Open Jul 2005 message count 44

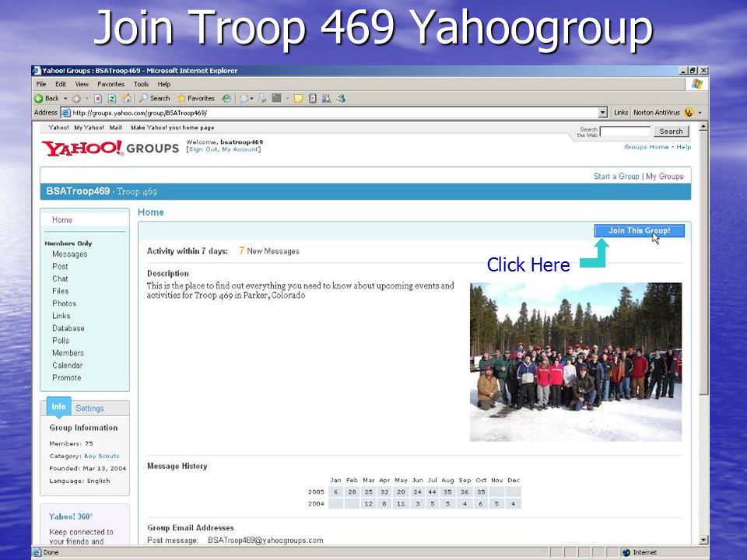[x=432, y=492]
